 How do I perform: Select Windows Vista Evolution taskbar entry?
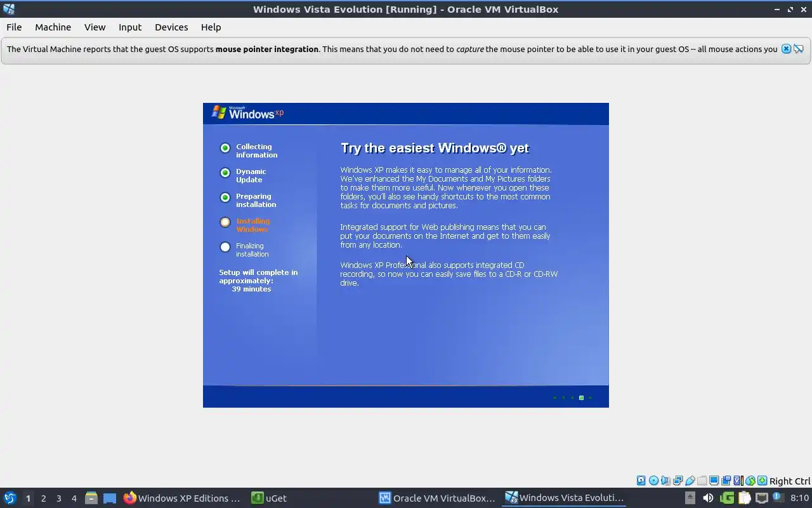tap(565, 498)
